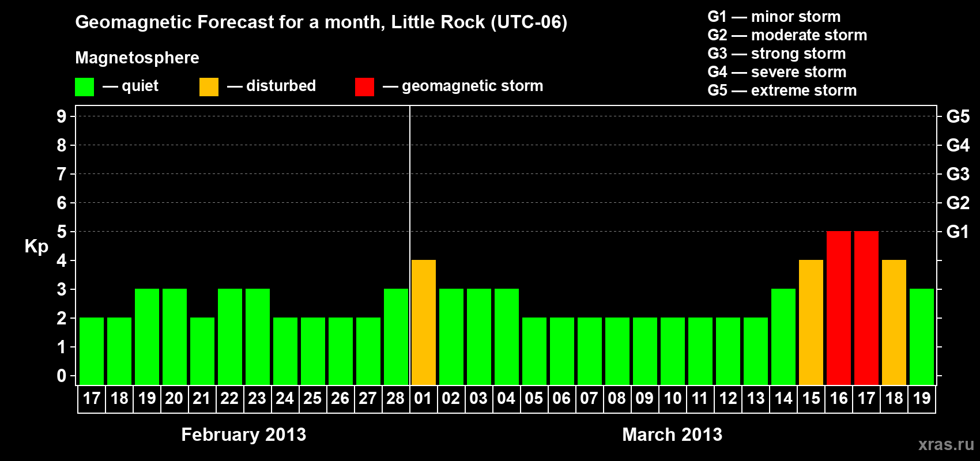Select the green bar for March 14
Viewport: 980px width, 461px height.
click(783, 337)
